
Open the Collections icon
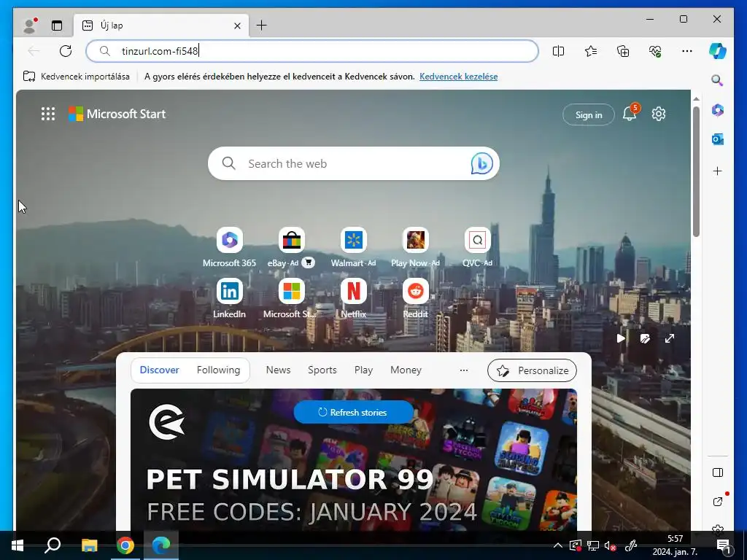pos(623,51)
